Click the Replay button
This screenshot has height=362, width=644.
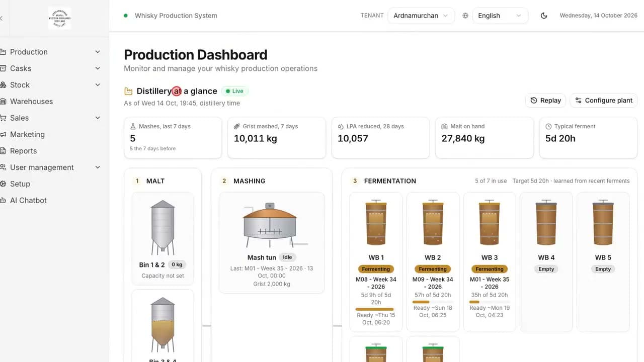tap(546, 101)
